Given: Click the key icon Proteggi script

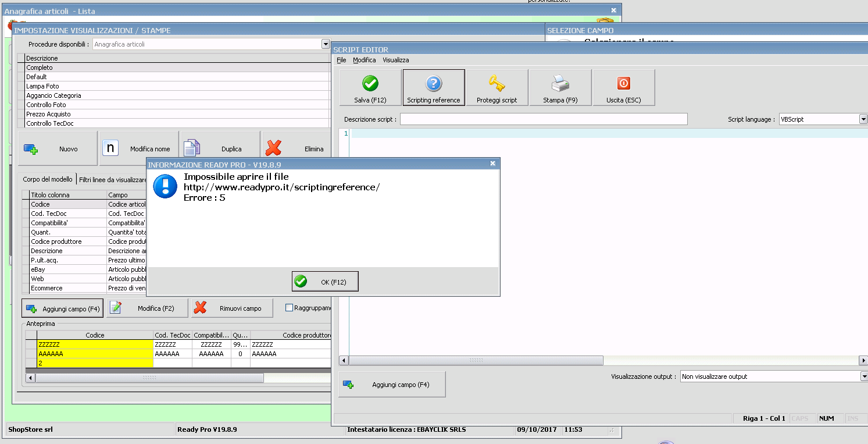Looking at the screenshot, I should [496, 83].
